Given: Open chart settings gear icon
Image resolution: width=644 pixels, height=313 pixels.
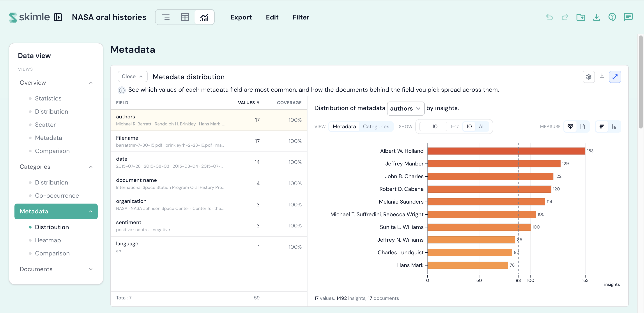Looking at the screenshot, I should (589, 77).
